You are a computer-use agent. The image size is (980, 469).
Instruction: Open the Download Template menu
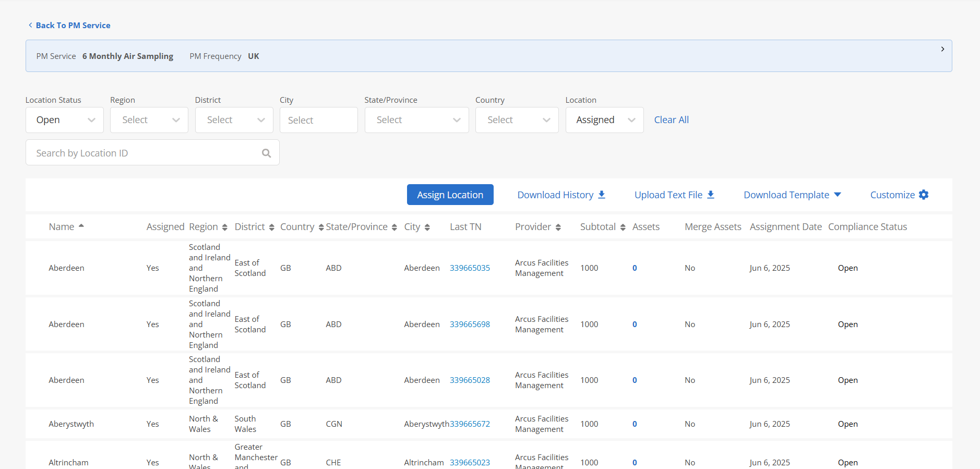[792, 195]
